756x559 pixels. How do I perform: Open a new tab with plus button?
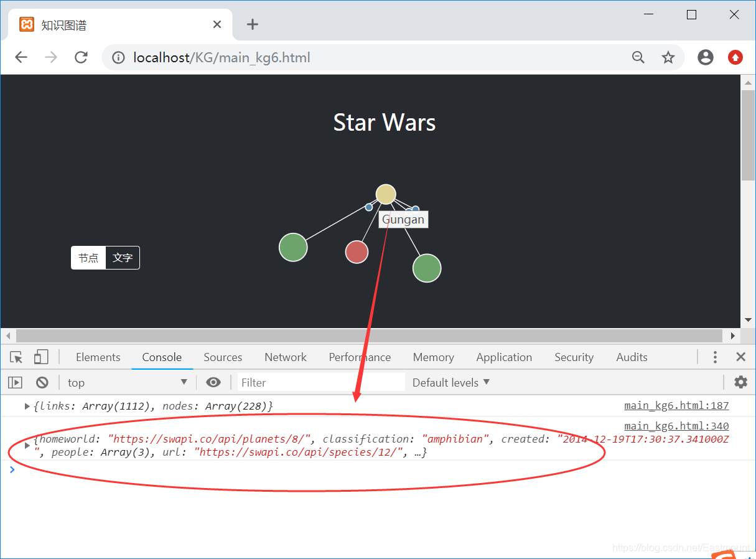pos(252,24)
